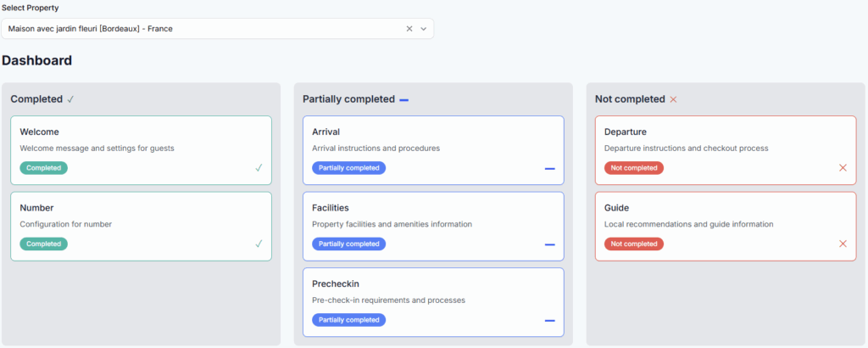Image resolution: width=868 pixels, height=348 pixels.
Task: Click the X icon on Departure card
Action: [843, 168]
